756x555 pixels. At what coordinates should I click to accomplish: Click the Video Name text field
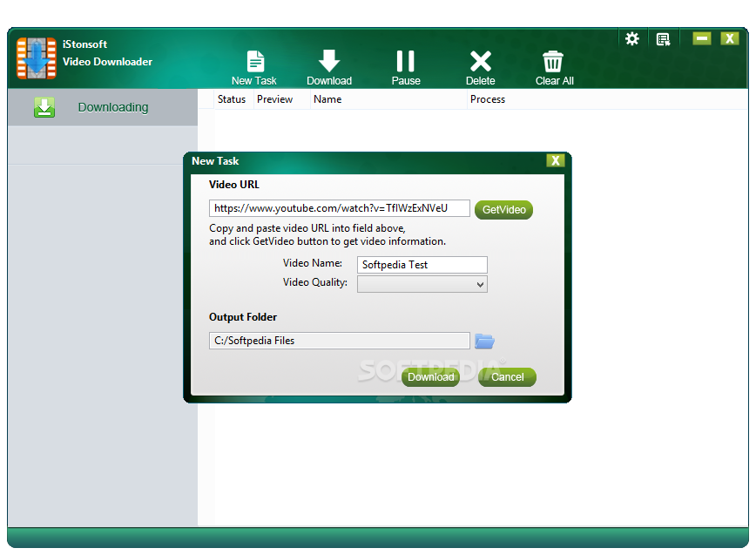(x=422, y=265)
